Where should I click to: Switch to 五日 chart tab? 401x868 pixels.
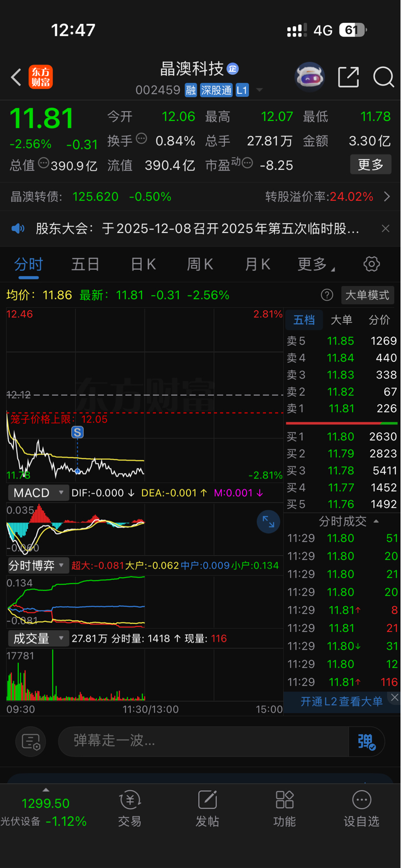(x=86, y=264)
